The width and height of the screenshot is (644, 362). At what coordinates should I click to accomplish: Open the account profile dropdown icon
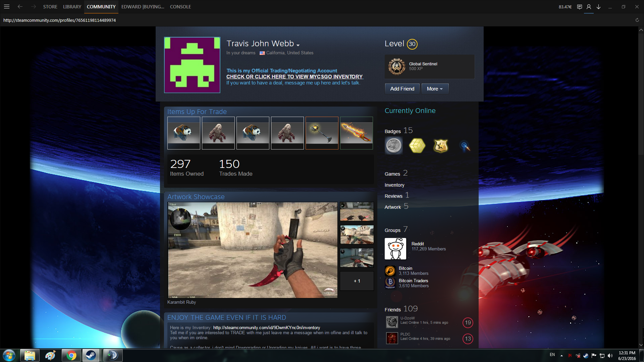589,7
